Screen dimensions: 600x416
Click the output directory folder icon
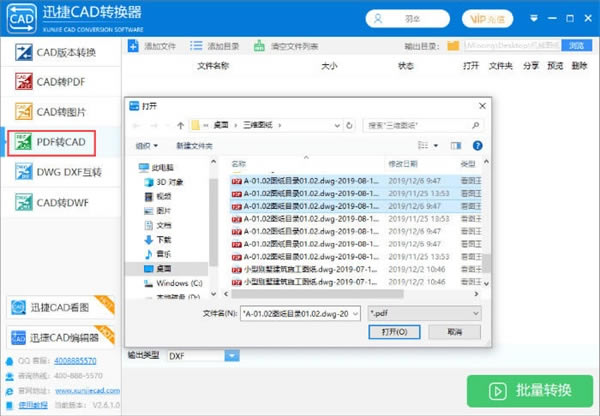click(x=453, y=46)
